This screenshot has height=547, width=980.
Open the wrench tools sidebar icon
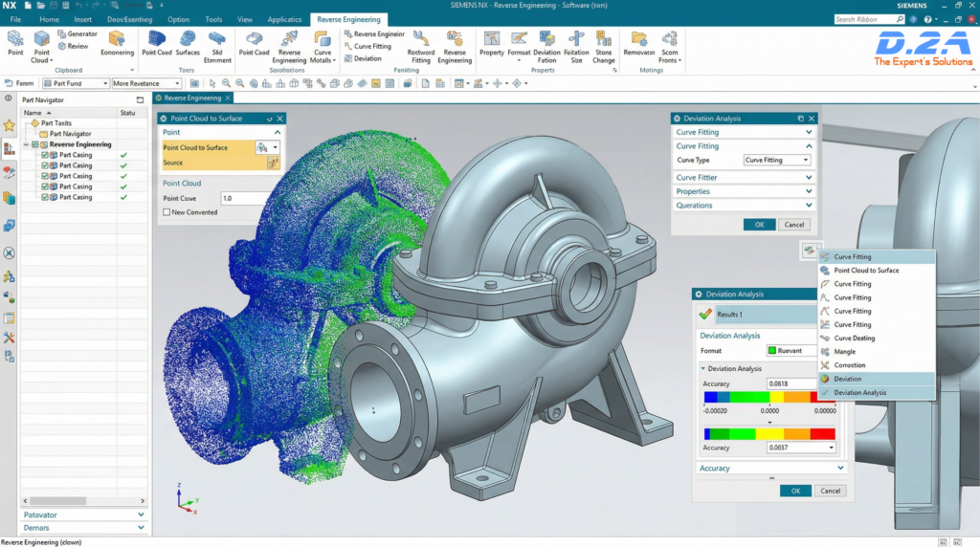click(x=9, y=338)
